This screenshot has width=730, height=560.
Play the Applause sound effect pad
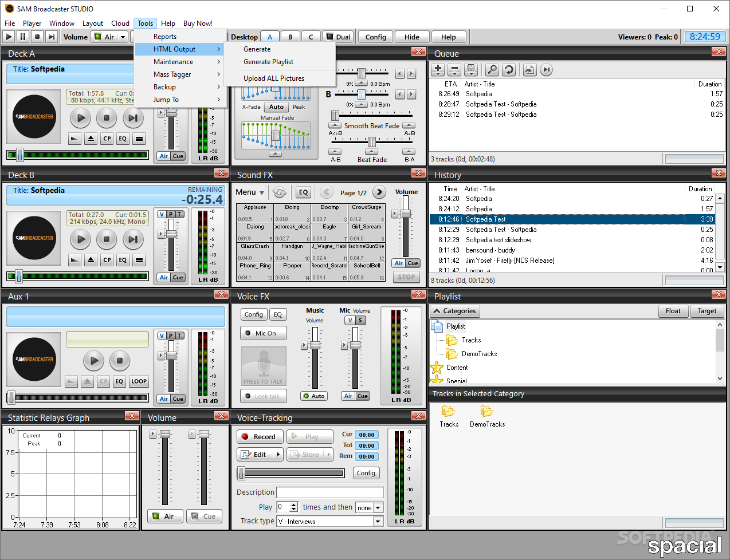[x=255, y=213]
